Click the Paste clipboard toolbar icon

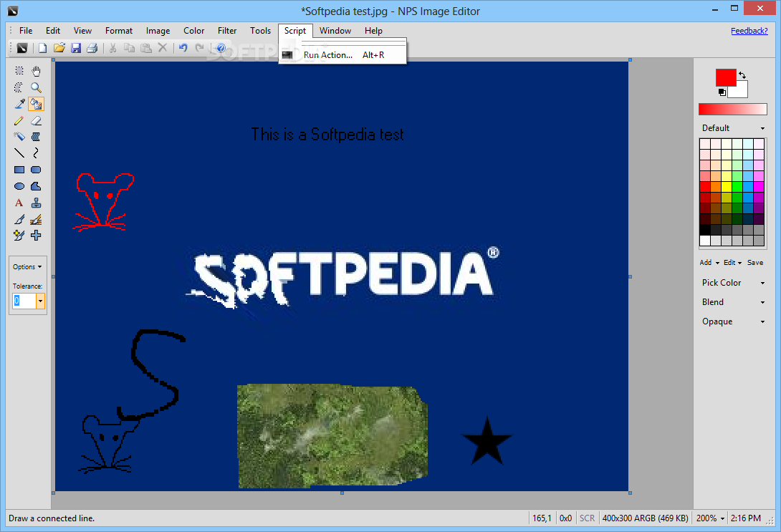146,48
